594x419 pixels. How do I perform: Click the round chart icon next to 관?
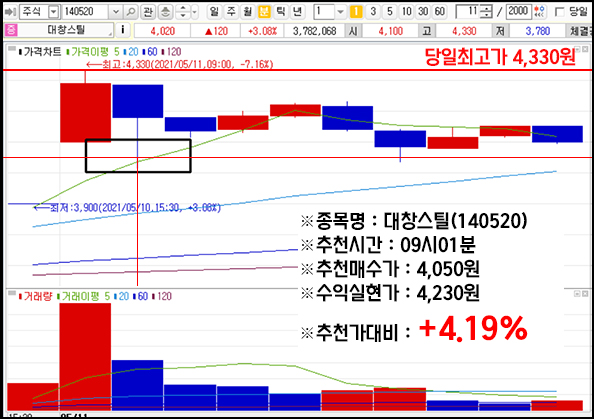pyautogui.click(x=165, y=12)
